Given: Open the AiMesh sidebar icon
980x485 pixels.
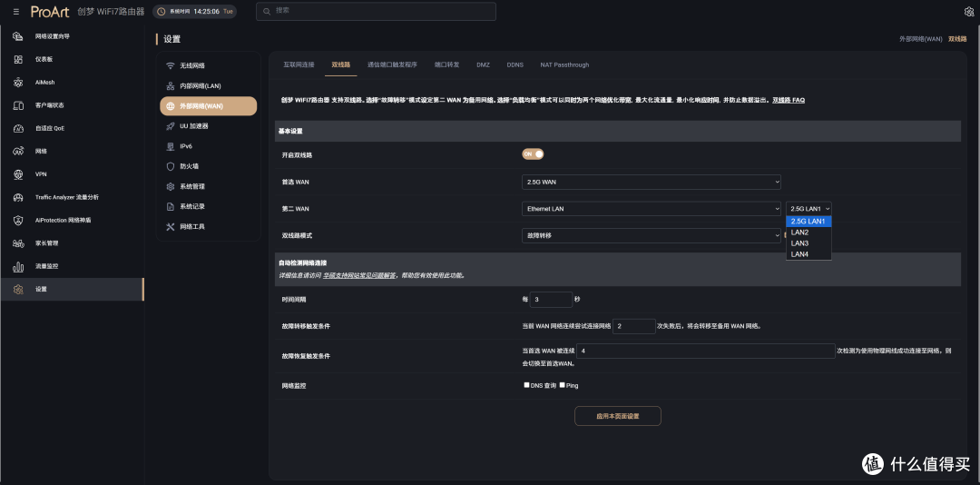Looking at the screenshot, I should [x=19, y=82].
